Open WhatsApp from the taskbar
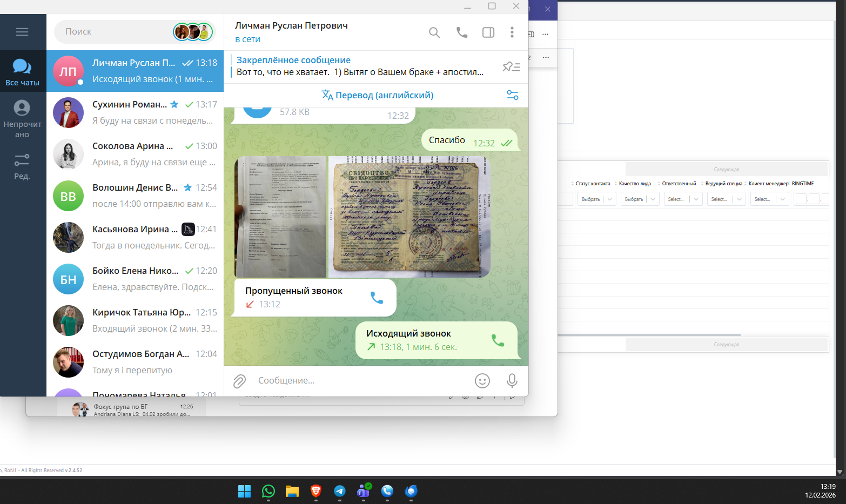Screen dimensions: 846x504 tap(268, 491)
